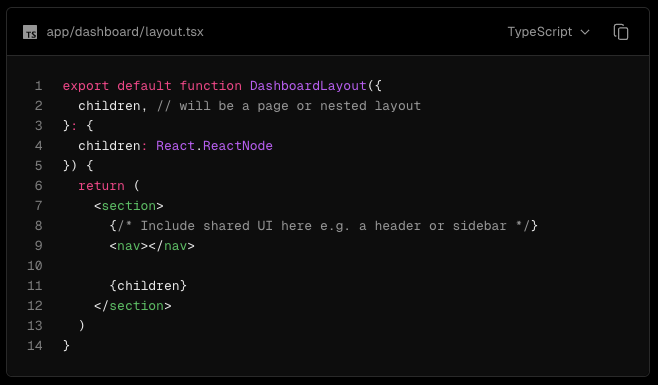Click the DashboardLayout function name
This screenshot has width=658, height=385.
pos(308,86)
